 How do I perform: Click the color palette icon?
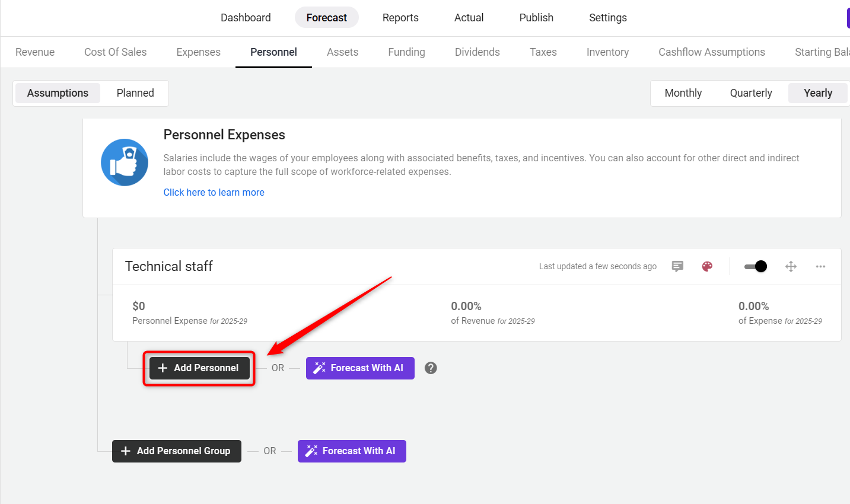[707, 266]
